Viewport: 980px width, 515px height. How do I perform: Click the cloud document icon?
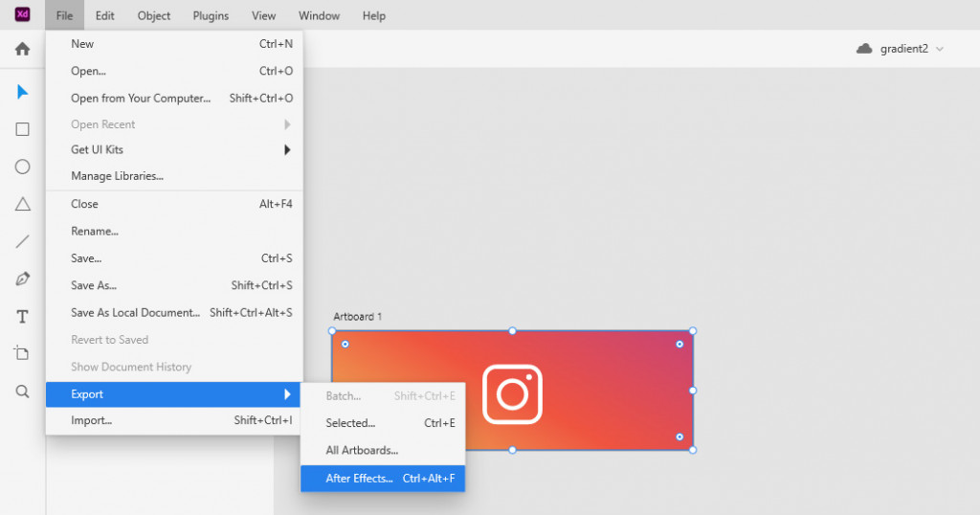(864, 49)
